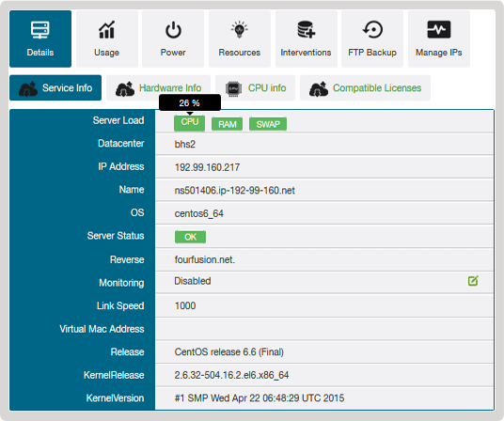Open Resources via the lightbulb icon
Screen dimensions: 504x421
pyautogui.click(x=239, y=29)
